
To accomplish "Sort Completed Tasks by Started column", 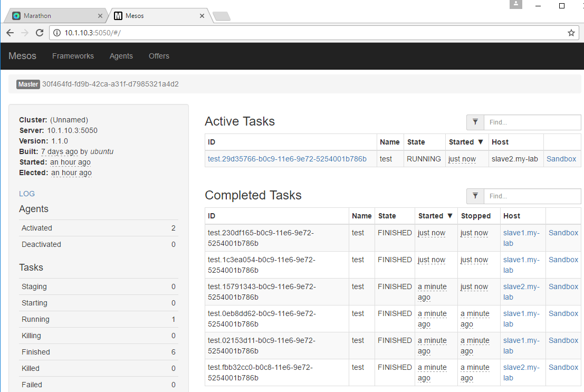I will click(x=435, y=216).
